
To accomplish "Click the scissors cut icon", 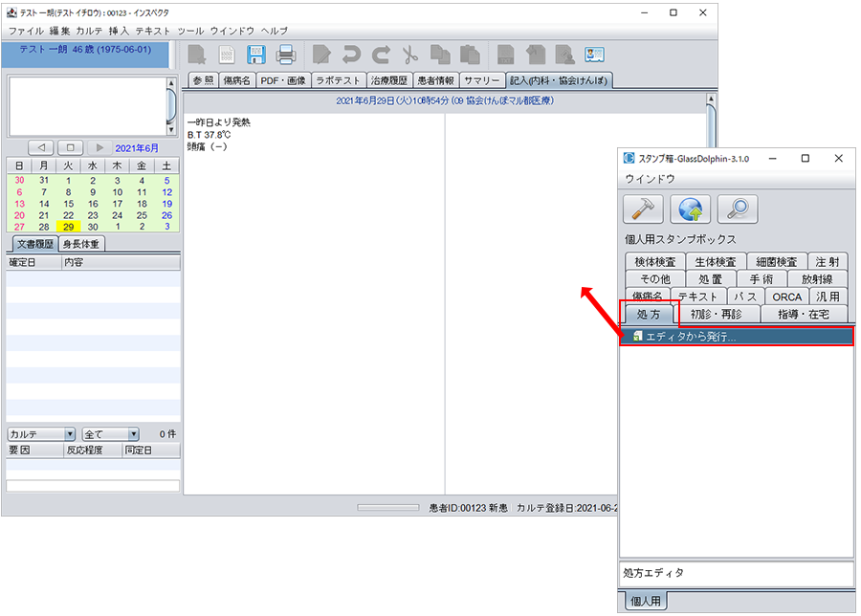I will tap(410, 55).
